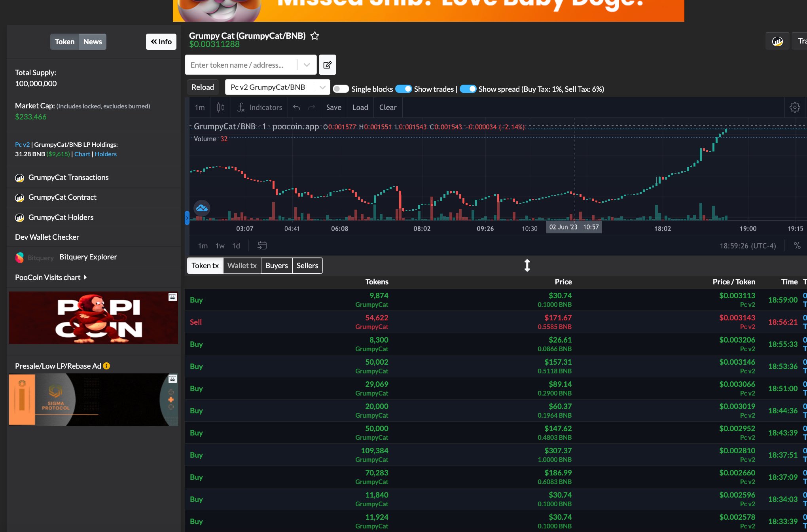
Task: Open chart settings via the gear icon
Action: point(795,107)
